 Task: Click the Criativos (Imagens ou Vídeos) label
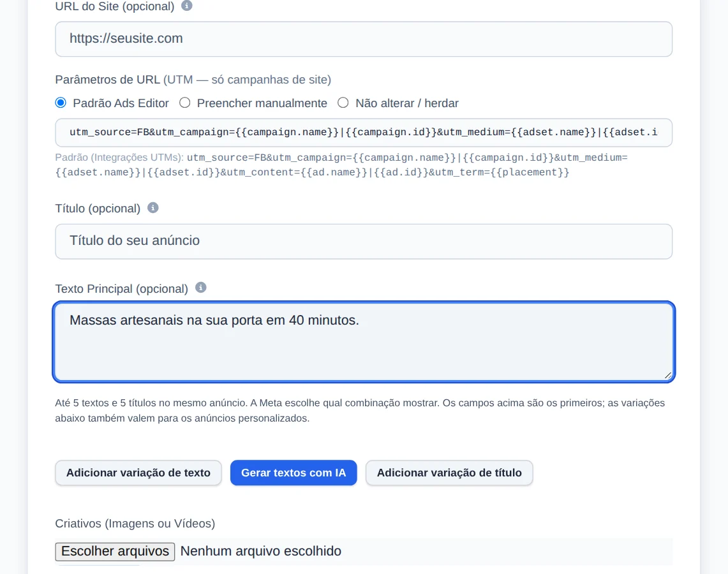point(135,524)
